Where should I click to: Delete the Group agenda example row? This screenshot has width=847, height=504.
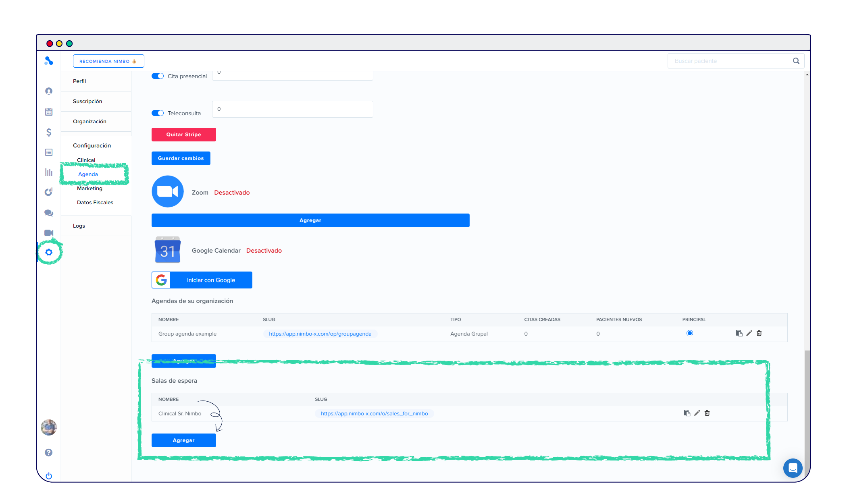[759, 333]
